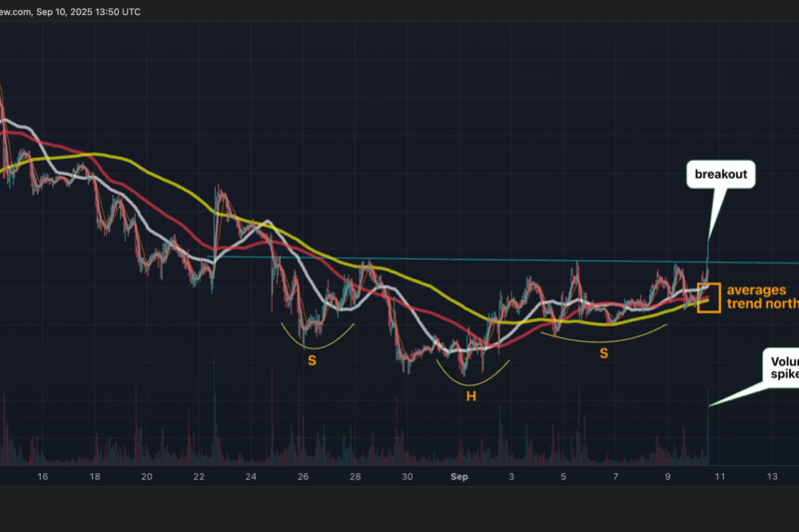This screenshot has width=799, height=532.
Task: Click the "breakout" callout label
Action: click(x=721, y=175)
